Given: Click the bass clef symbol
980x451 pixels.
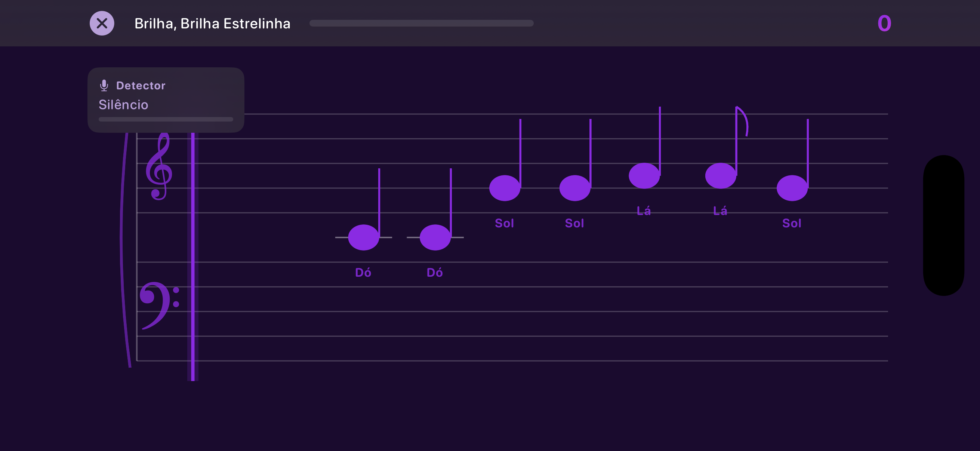Looking at the screenshot, I should [x=159, y=305].
